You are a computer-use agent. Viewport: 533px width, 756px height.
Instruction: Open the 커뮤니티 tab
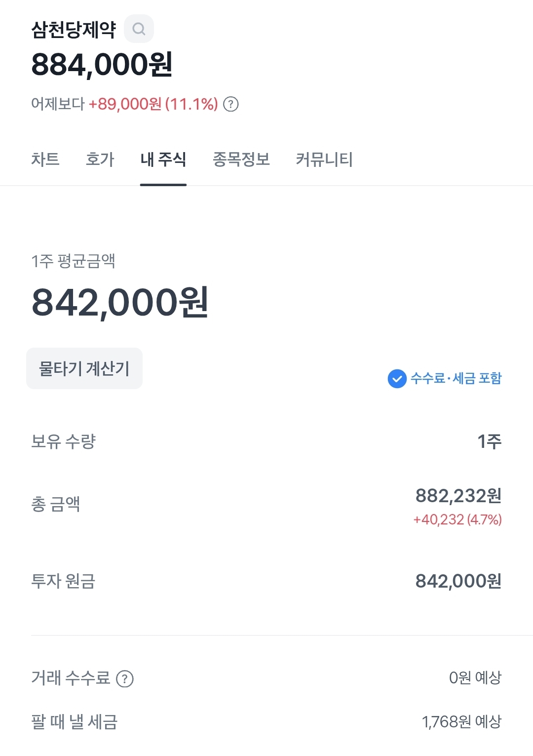pyautogui.click(x=324, y=159)
